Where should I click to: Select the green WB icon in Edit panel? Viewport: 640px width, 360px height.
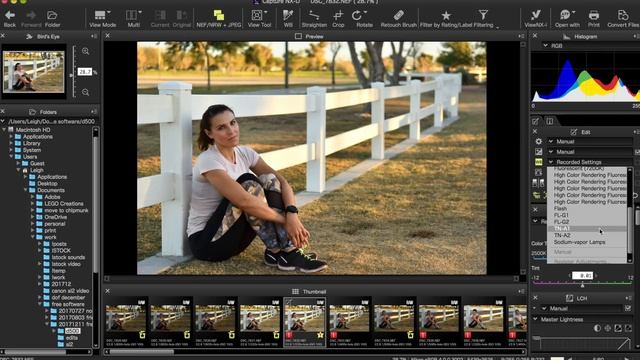click(x=538, y=162)
